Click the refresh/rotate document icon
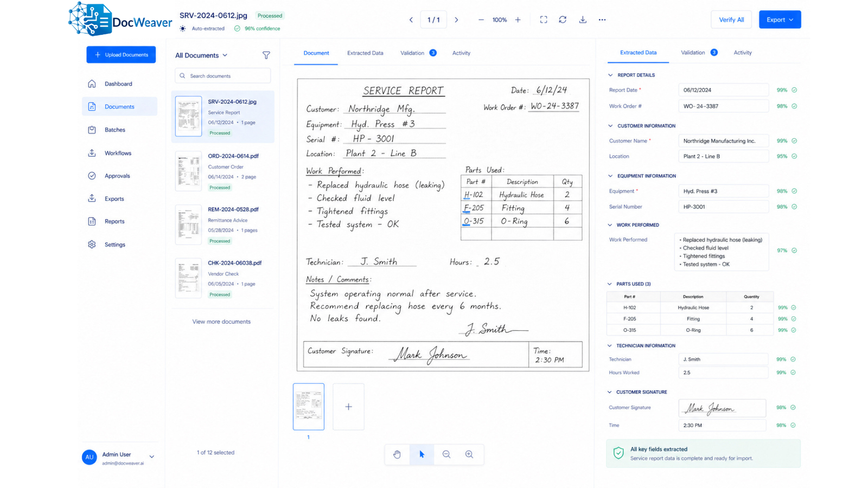 pyautogui.click(x=563, y=20)
